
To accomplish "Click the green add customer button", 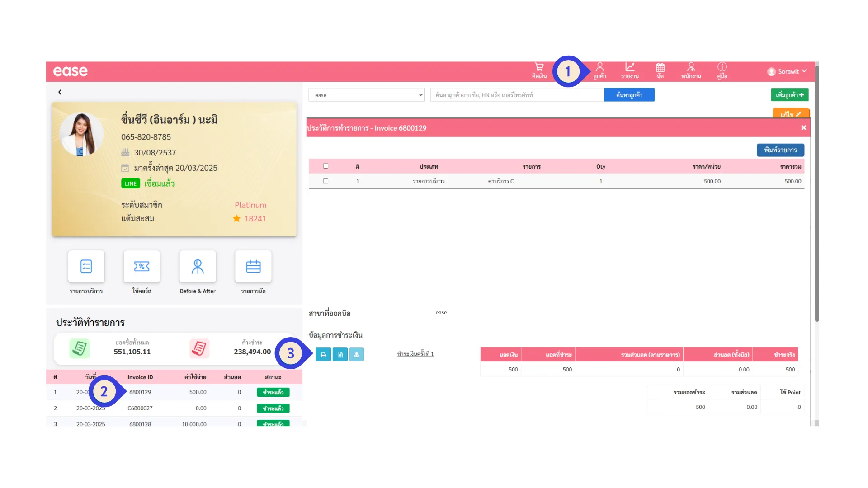I will tap(789, 95).
